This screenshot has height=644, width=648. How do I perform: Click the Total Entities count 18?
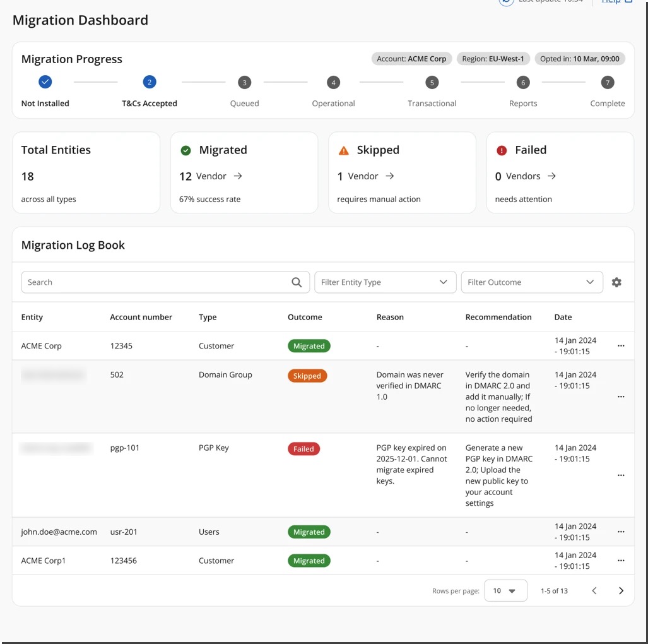(x=27, y=177)
